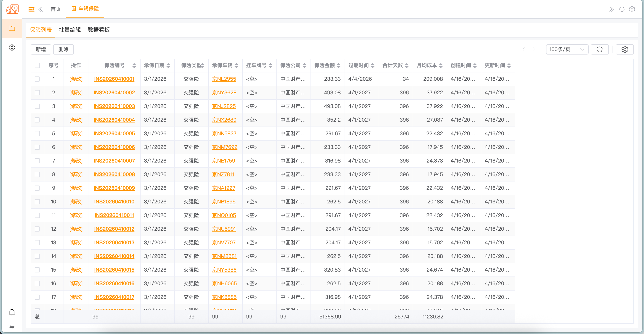Open the gear icon in left sidebar
The width and height of the screenshot is (644, 334).
12,48
